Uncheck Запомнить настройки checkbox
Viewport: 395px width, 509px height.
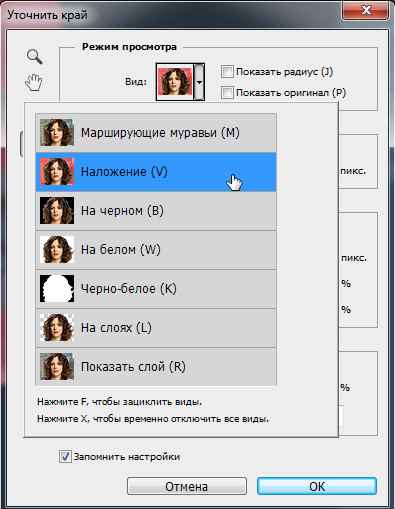65,456
